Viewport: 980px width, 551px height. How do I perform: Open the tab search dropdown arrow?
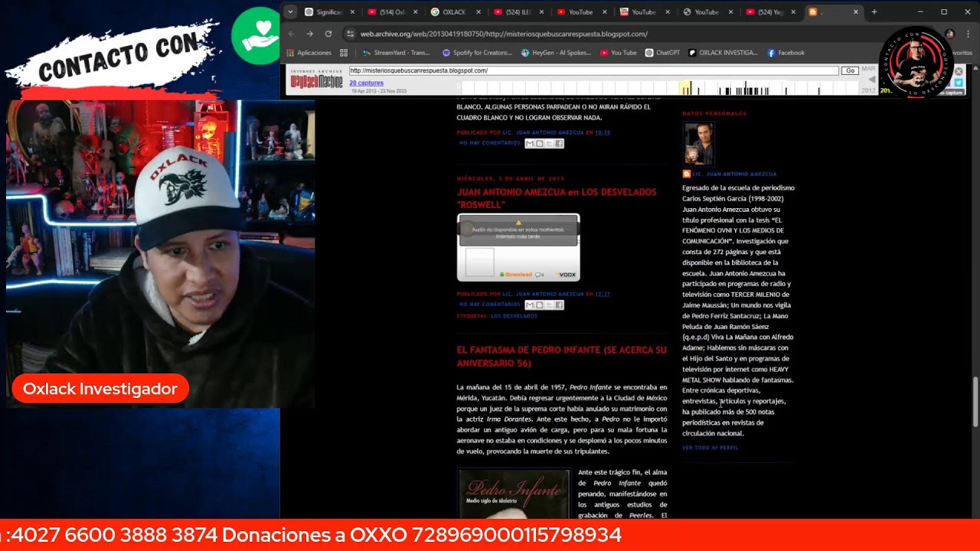point(290,12)
